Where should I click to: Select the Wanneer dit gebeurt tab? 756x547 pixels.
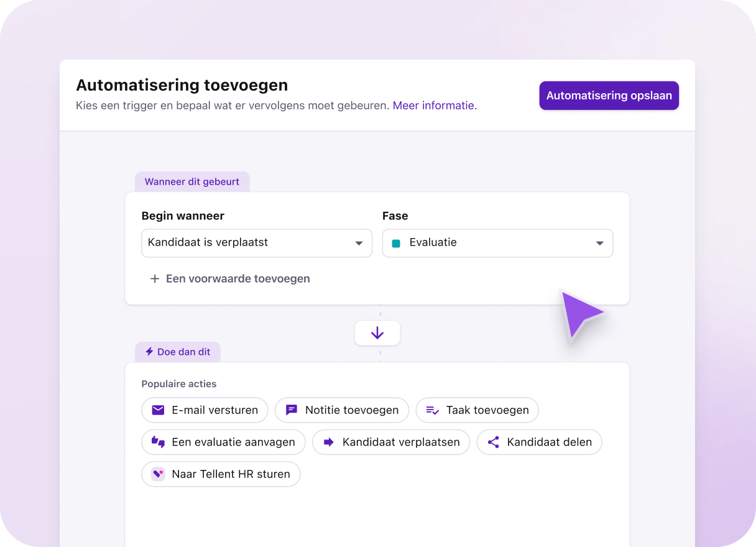[191, 182]
